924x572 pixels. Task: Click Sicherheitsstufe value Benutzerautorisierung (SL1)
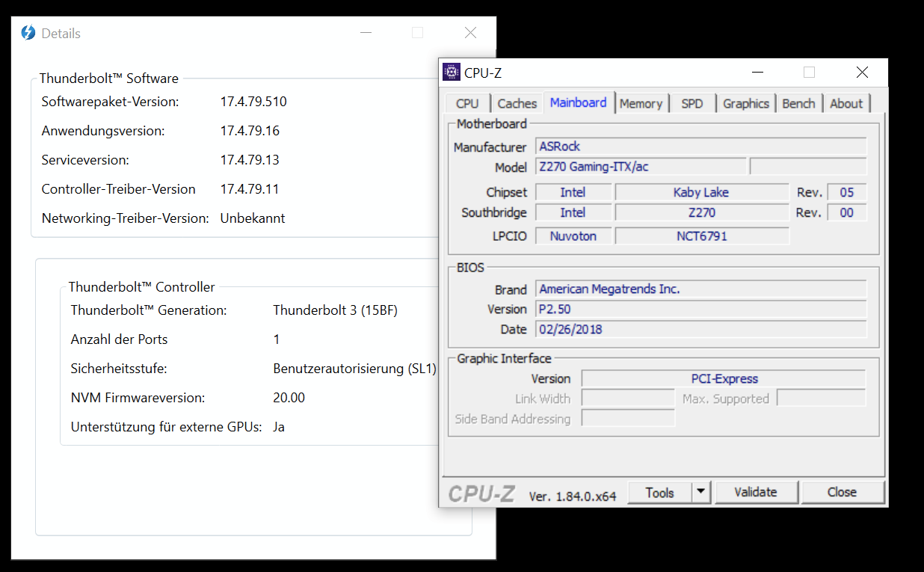point(354,369)
